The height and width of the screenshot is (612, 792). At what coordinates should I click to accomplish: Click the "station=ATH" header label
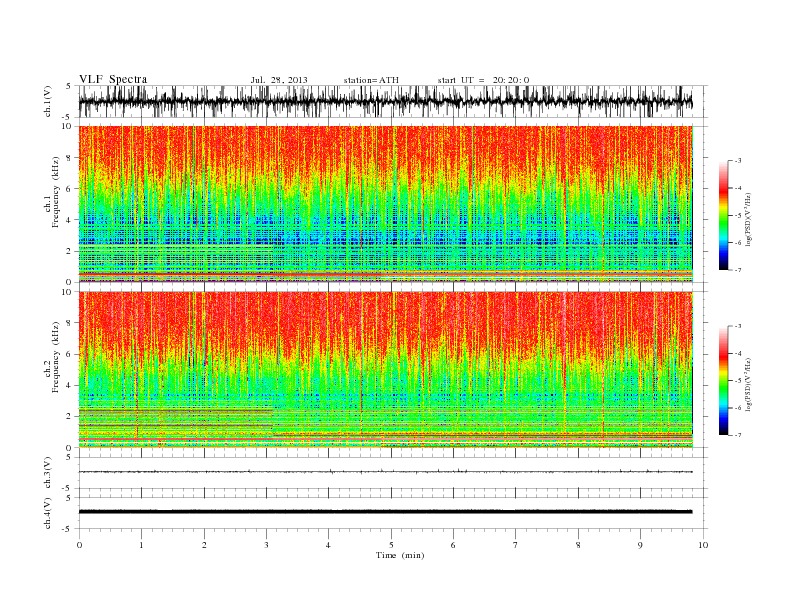[x=371, y=80]
